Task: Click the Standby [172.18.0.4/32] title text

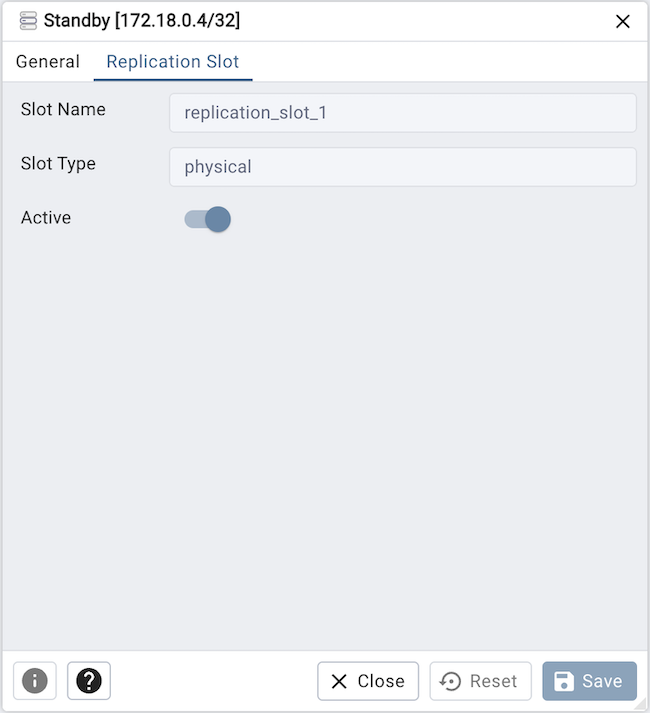Action: coord(141,21)
